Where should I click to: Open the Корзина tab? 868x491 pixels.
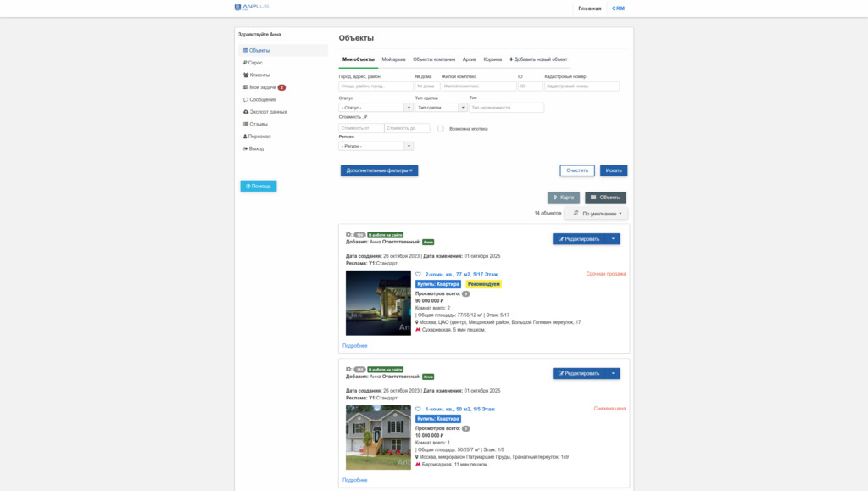pyautogui.click(x=492, y=59)
